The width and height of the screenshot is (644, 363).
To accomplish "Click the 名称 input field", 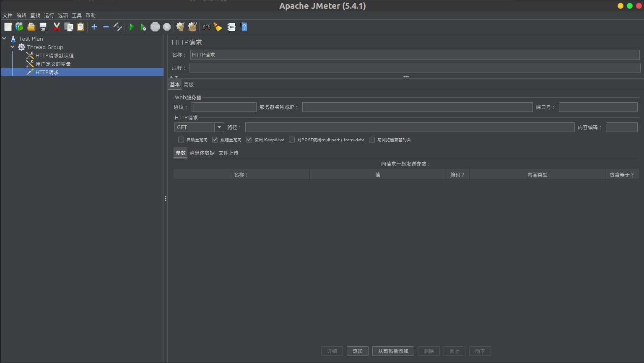I will [x=415, y=55].
